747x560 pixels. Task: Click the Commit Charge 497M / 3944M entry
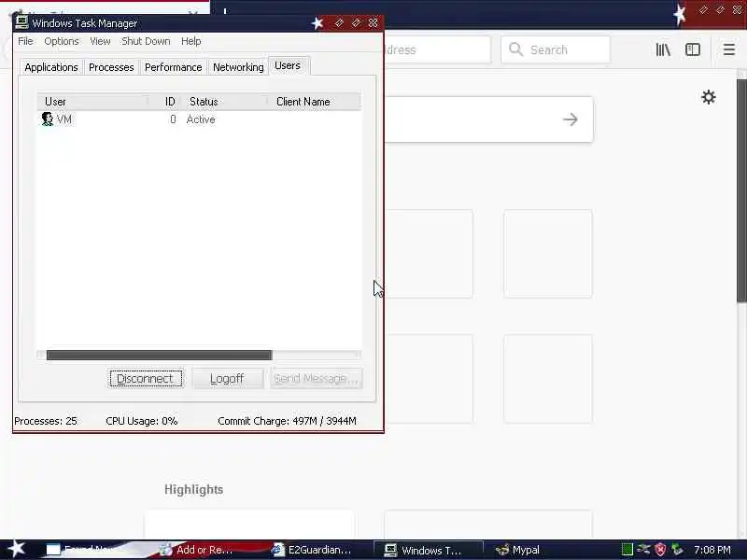287,421
